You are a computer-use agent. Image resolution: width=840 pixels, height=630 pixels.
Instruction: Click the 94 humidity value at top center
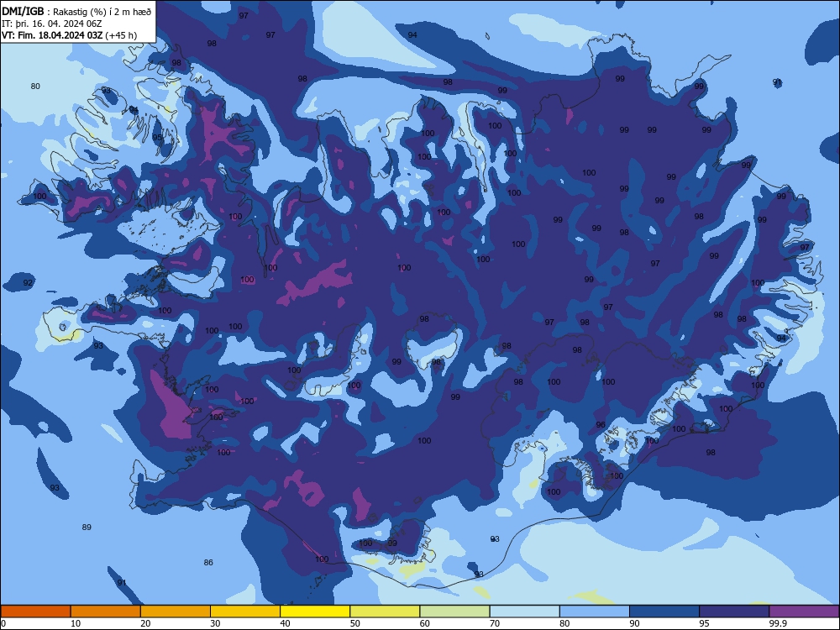click(x=412, y=34)
